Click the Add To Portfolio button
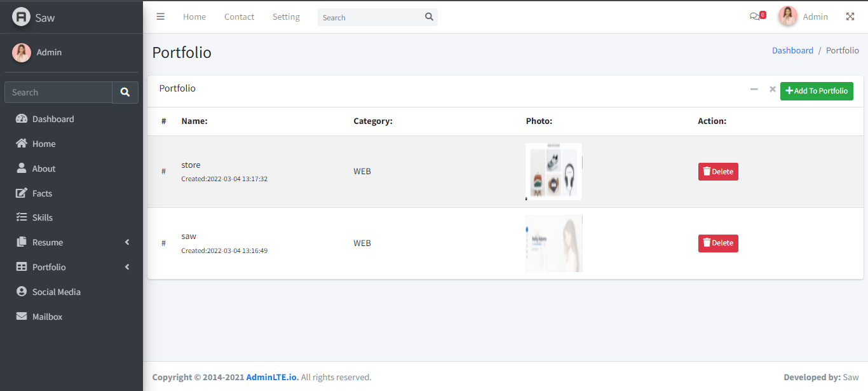This screenshot has width=868, height=391. [817, 91]
